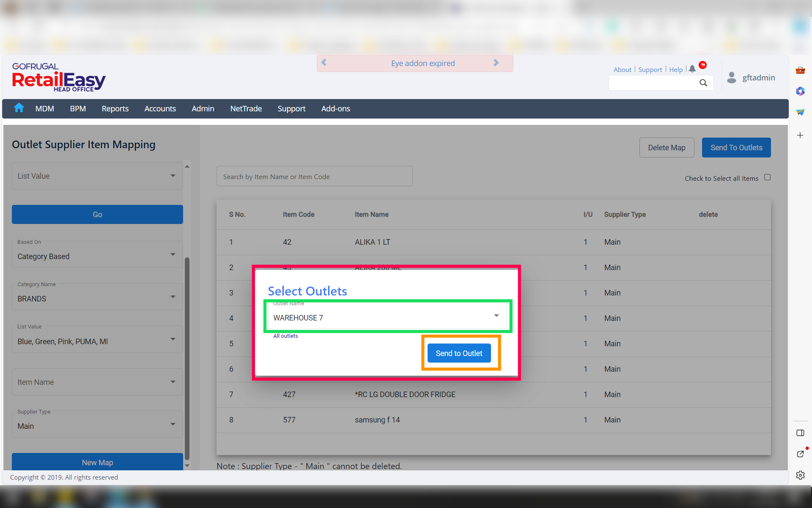Screen dimensions: 812x508
Task: Open the MDM menu
Action: pyautogui.click(x=44, y=109)
